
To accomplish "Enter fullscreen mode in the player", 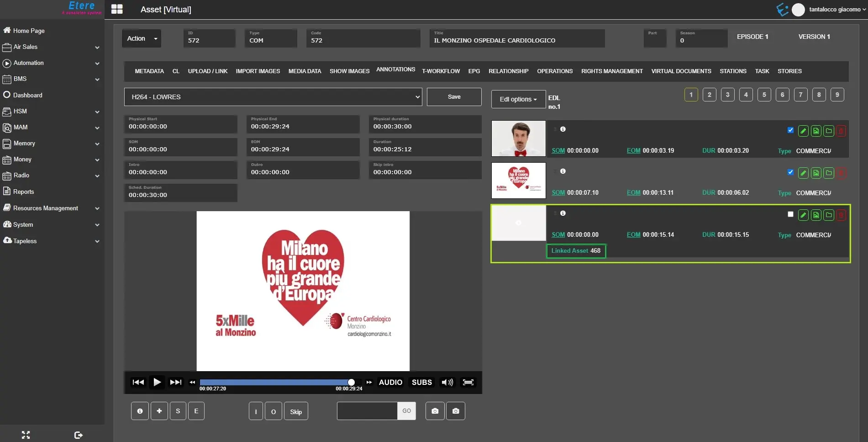I will (468, 382).
